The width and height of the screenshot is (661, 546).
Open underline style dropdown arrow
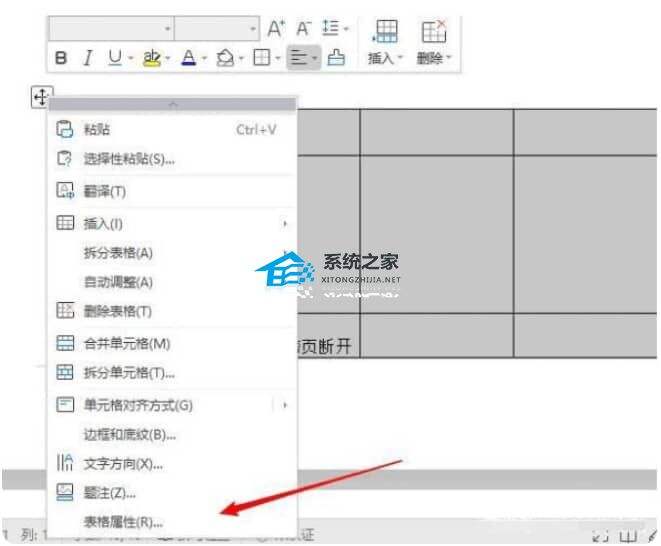pos(131,58)
